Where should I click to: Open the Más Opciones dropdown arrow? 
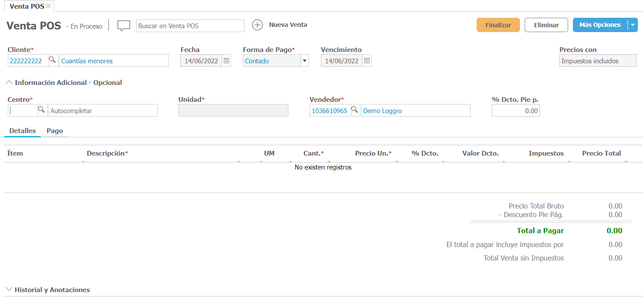(633, 25)
